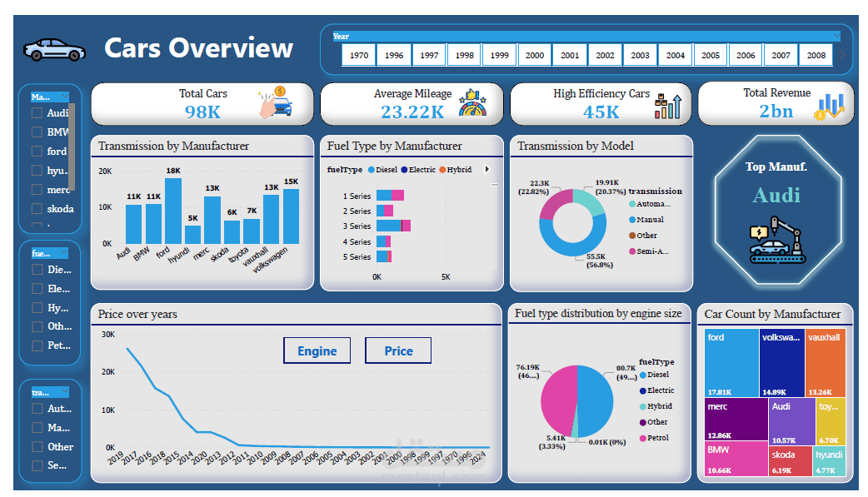
Task: Click the Top Manuf. Audi octagon card
Action: click(778, 211)
